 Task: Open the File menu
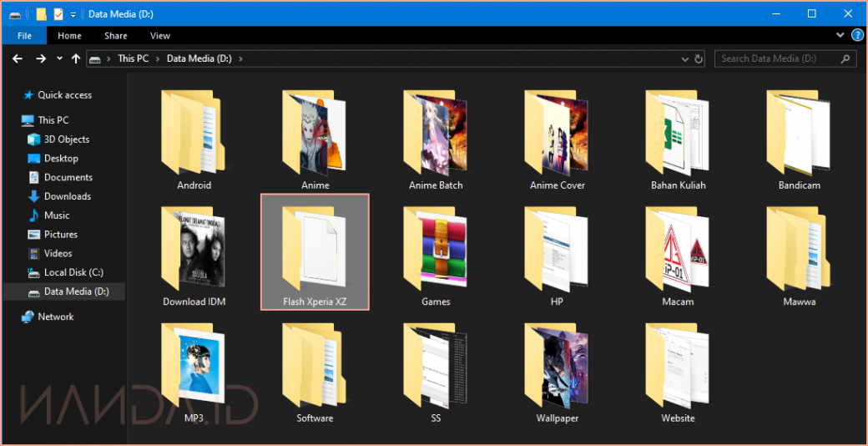point(24,36)
